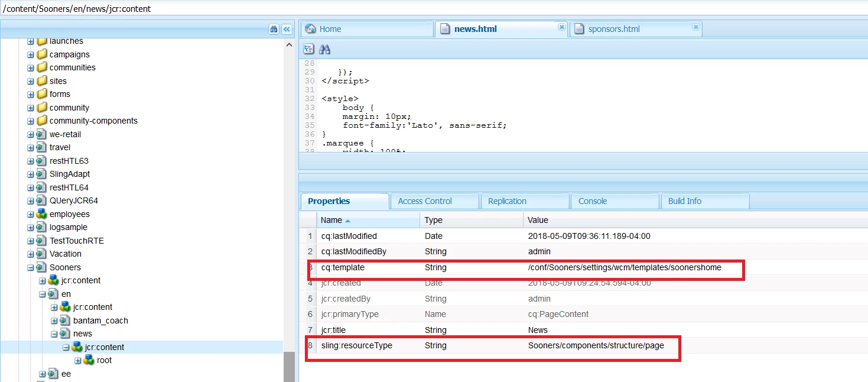Switch to the Home tab
Image resolution: width=868 pixels, height=382 pixels.
366,29
